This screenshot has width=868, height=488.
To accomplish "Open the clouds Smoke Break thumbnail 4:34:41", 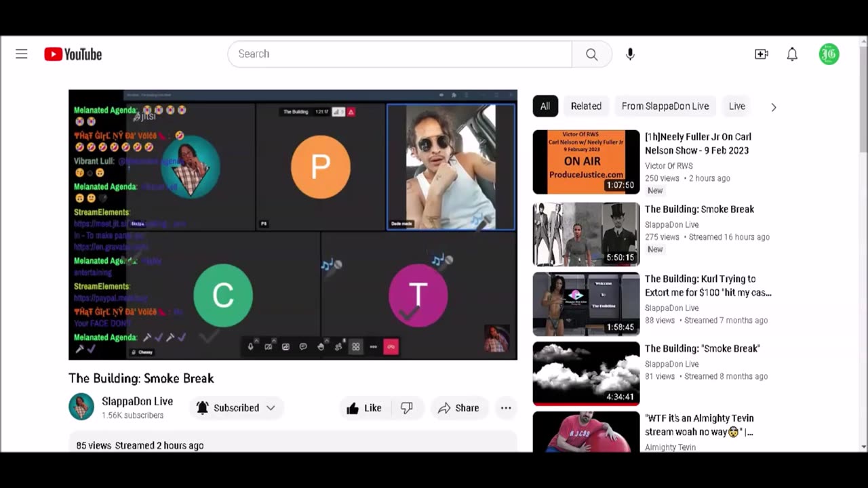I will pyautogui.click(x=586, y=373).
